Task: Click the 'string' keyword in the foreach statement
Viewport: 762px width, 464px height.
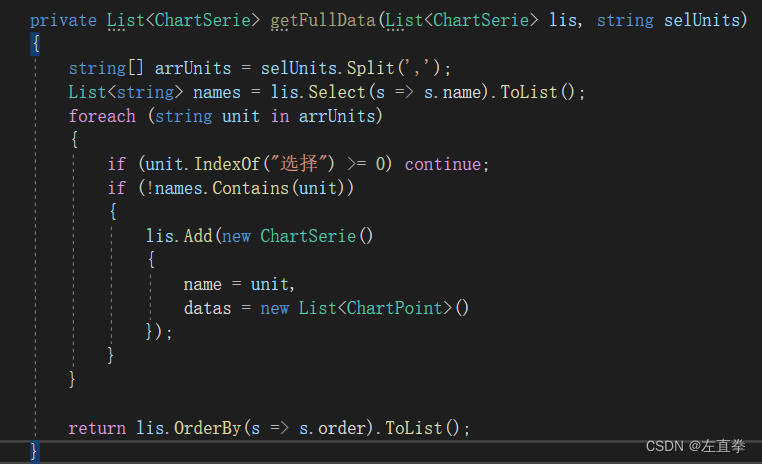Action: (184, 116)
